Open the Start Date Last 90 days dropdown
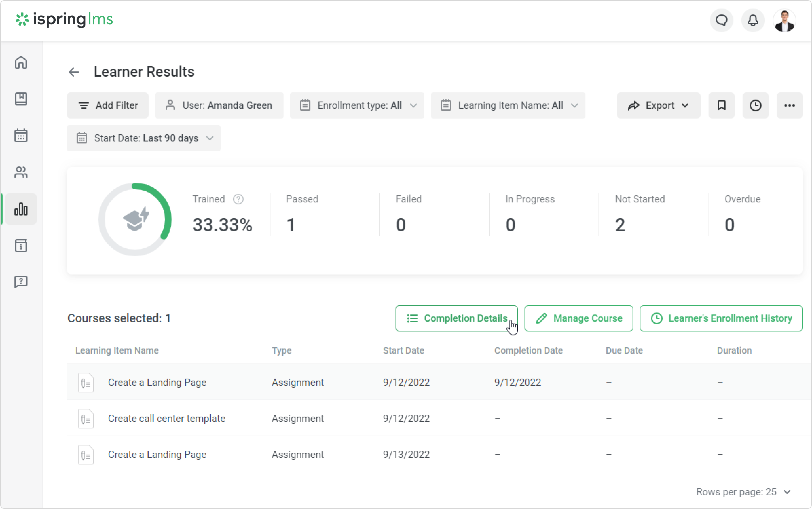This screenshot has width=812, height=509. click(x=143, y=138)
